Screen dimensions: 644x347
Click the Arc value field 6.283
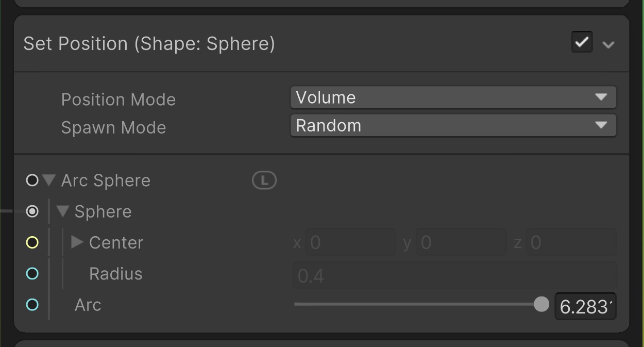click(585, 307)
